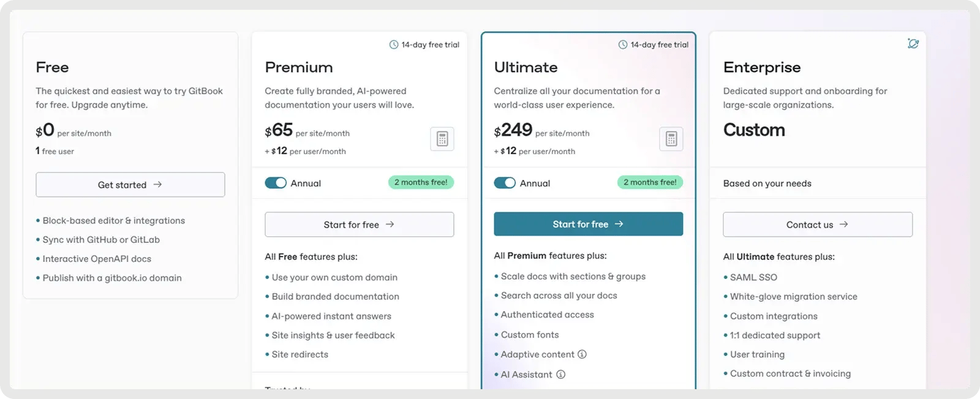Click the info icon beside Adaptive content
Screen dimensions: 980x399
pos(582,354)
